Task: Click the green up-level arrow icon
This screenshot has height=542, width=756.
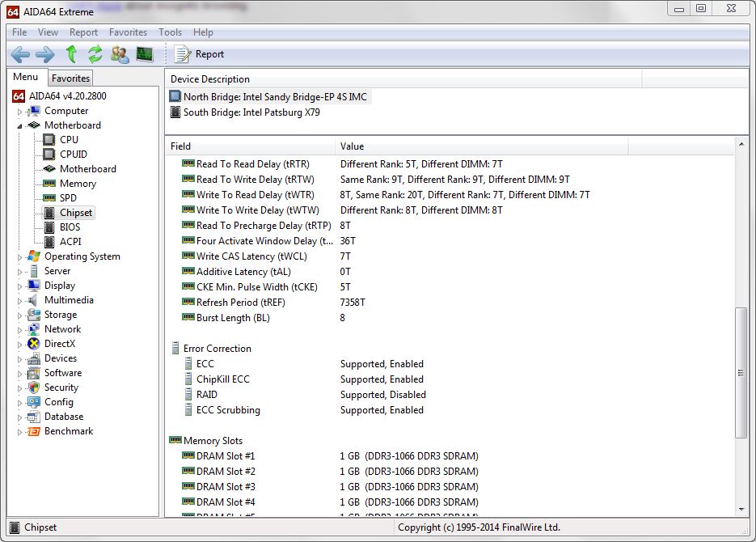Action: (71, 54)
